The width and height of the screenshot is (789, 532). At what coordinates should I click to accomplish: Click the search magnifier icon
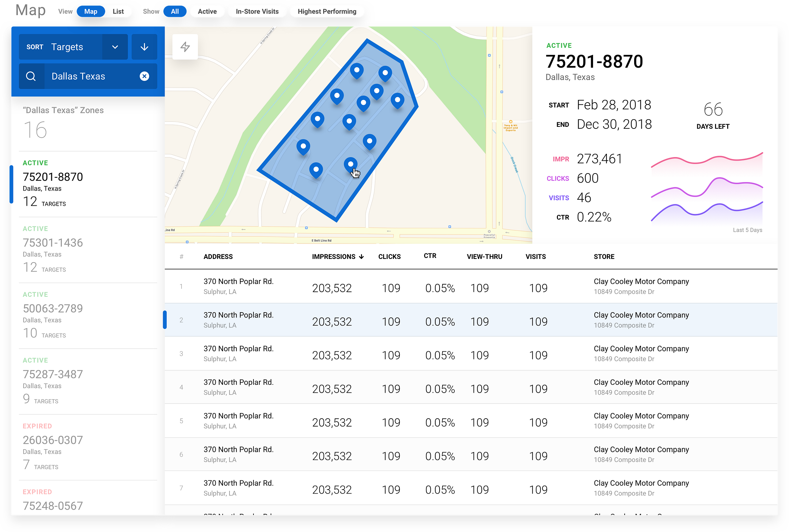[x=31, y=76]
